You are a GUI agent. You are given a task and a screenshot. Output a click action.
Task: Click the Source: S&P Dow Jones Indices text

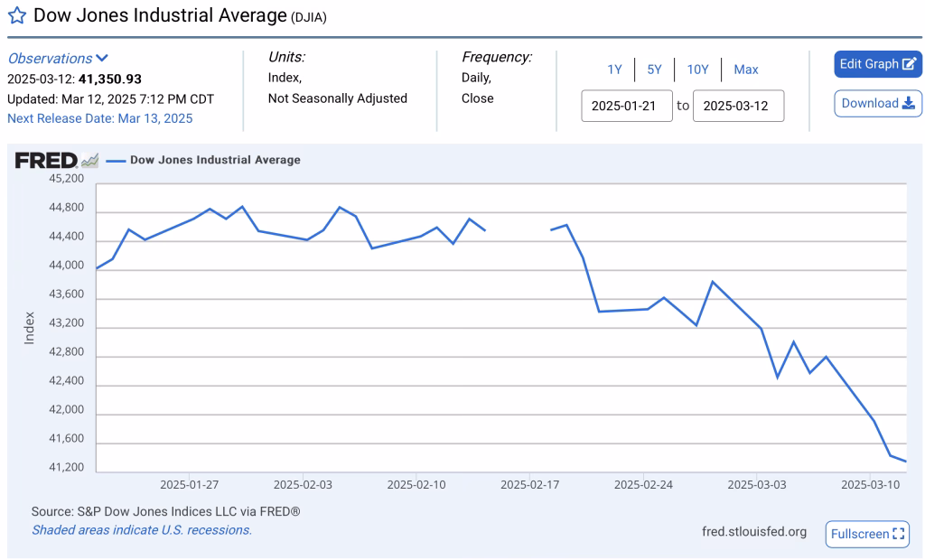pos(166,511)
